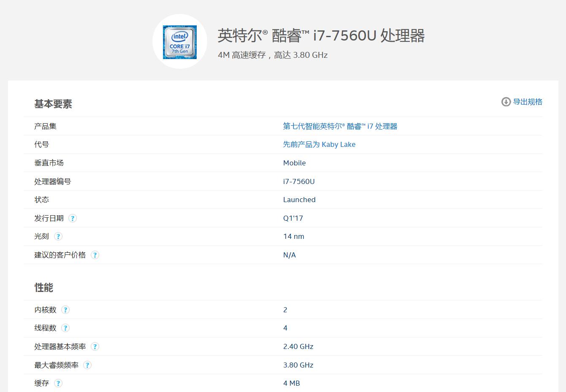Screen dimensions: 566x392
Task: Click the 内核数 label text
Action: click(45, 310)
